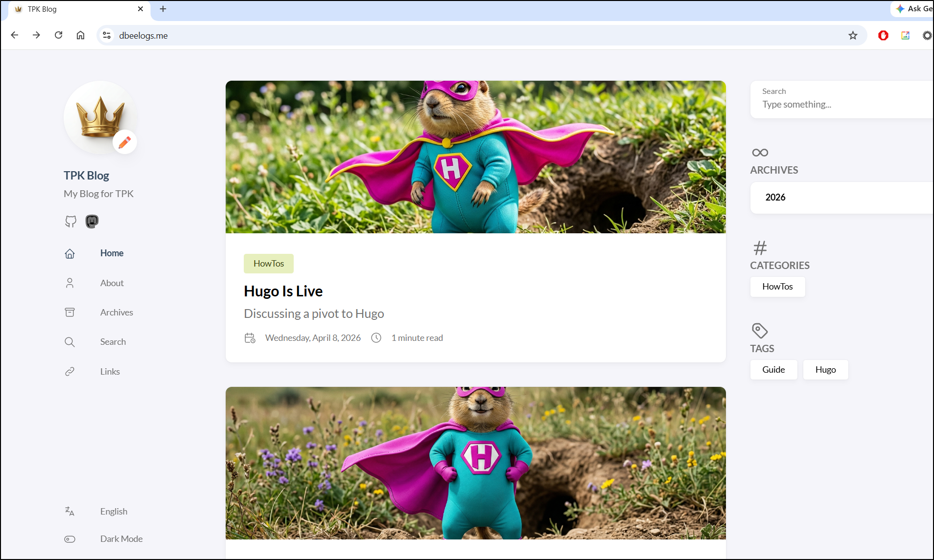Image resolution: width=934 pixels, height=560 pixels.
Task: Select the Archives sidebar icon
Action: coord(70,312)
